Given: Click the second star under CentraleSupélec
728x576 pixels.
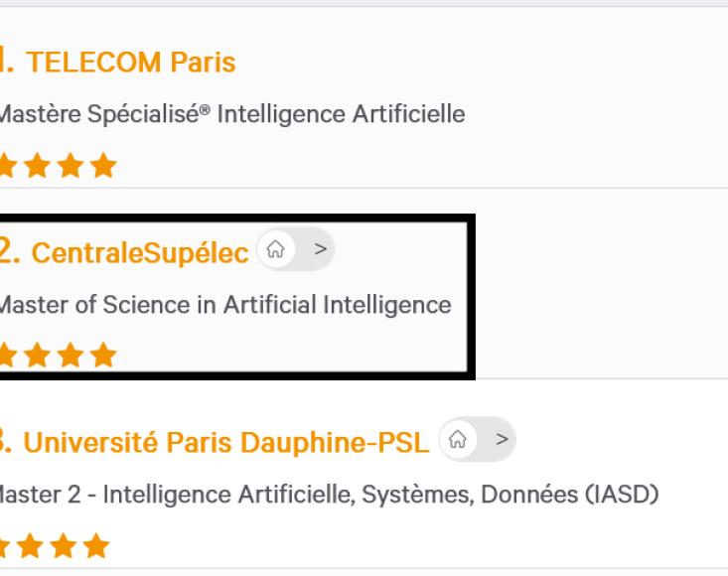Looking at the screenshot, I should (37, 356).
